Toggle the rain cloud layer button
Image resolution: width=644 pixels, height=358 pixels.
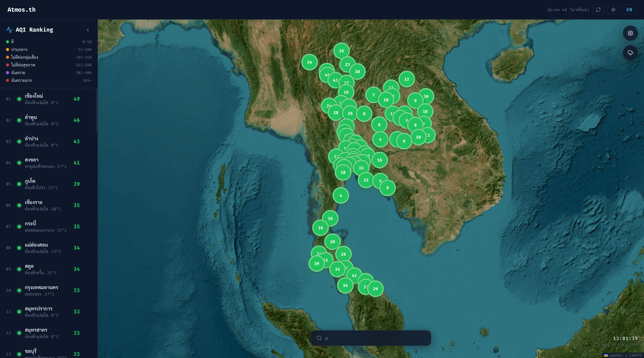click(630, 53)
